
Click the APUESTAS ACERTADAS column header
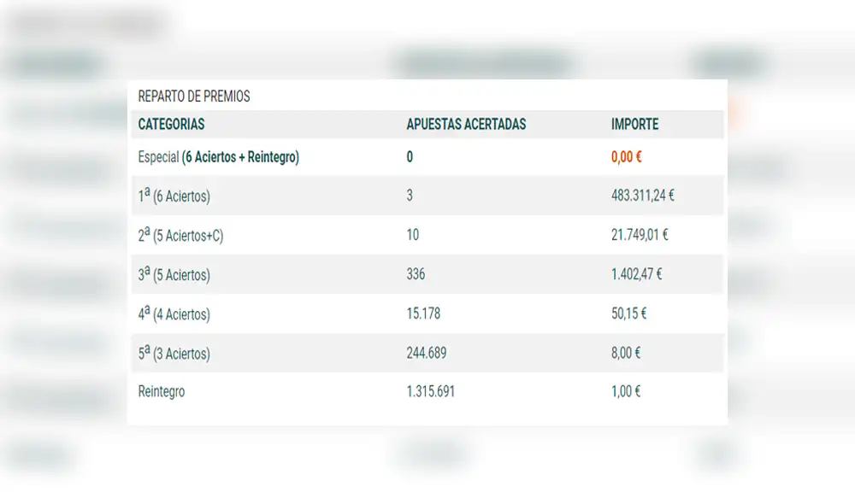(466, 124)
